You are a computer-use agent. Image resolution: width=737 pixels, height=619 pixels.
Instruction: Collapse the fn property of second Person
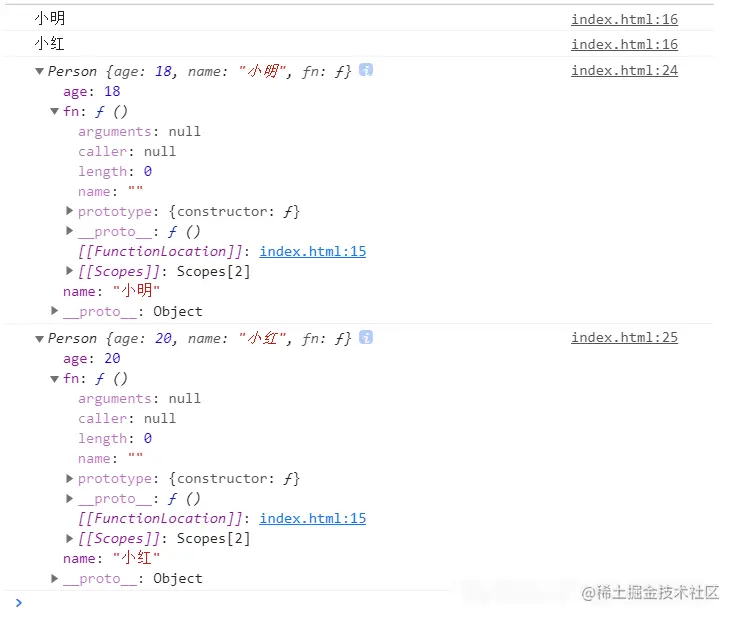click(x=55, y=378)
